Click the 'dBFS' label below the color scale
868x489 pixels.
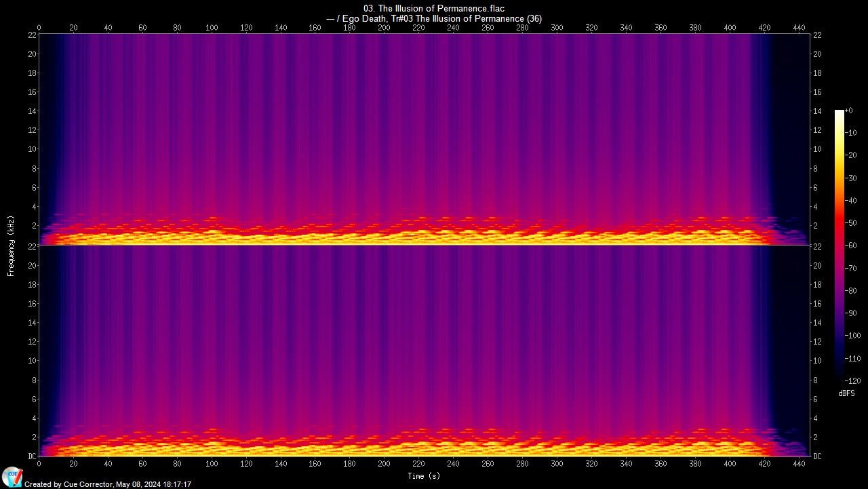coord(846,393)
